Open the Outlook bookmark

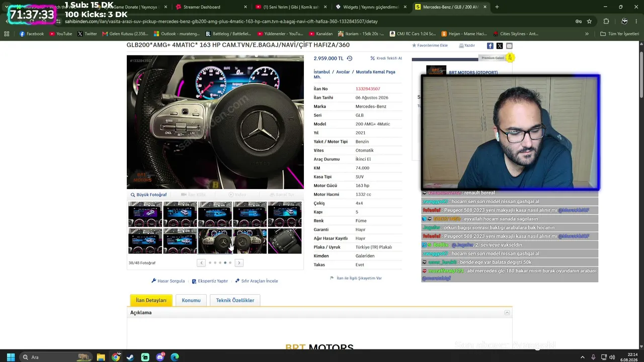pyautogui.click(x=177, y=34)
